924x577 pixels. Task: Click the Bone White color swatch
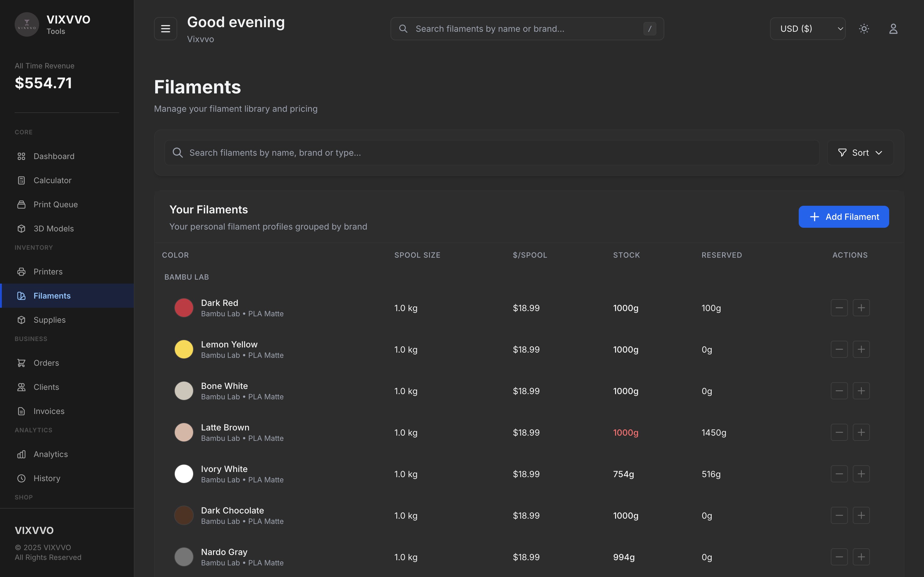click(184, 391)
